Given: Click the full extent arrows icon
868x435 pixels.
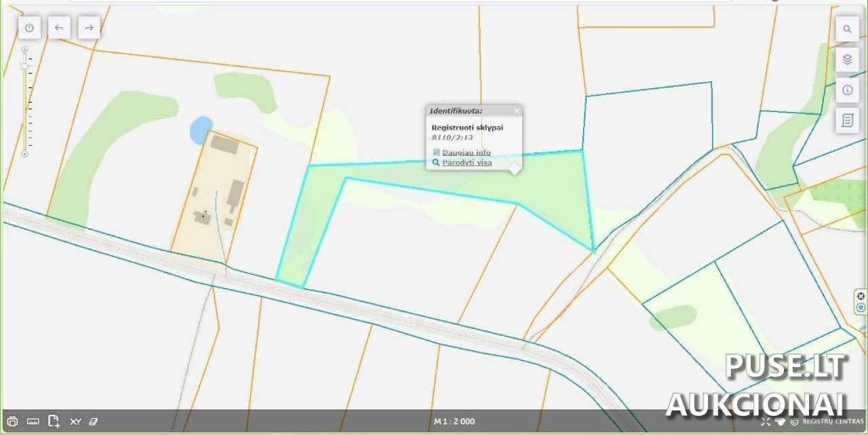Looking at the screenshot, I should [x=766, y=421].
